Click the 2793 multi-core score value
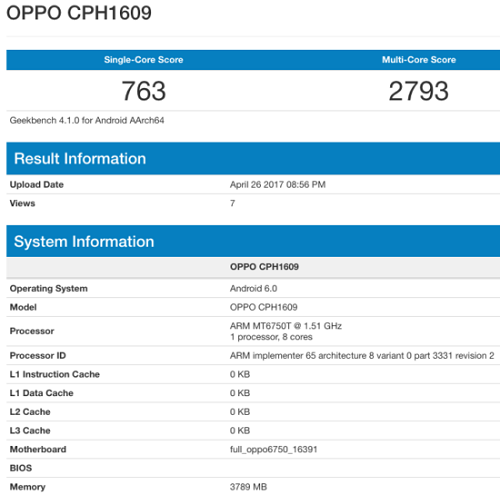Screen dimensions: 500x495 tap(419, 91)
